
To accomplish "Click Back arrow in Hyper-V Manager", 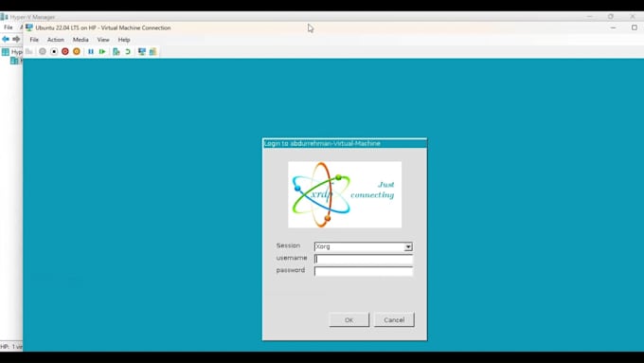I will [x=6, y=39].
